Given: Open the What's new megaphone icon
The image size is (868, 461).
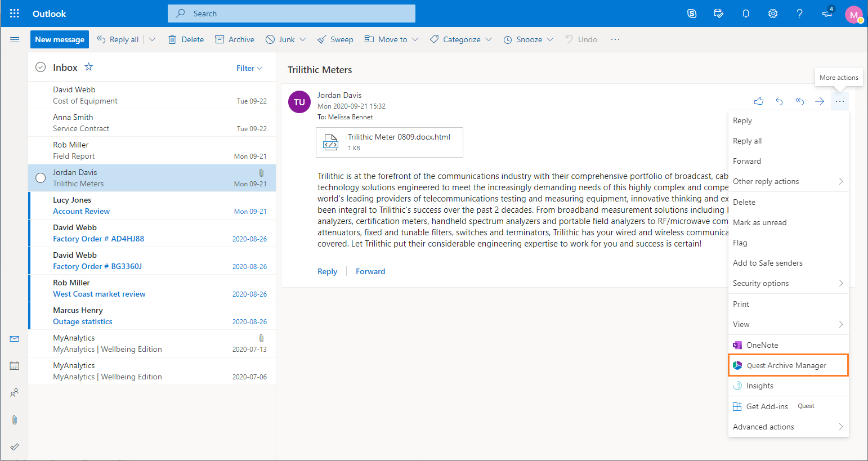Looking at the screenshot, I should 827,14.
